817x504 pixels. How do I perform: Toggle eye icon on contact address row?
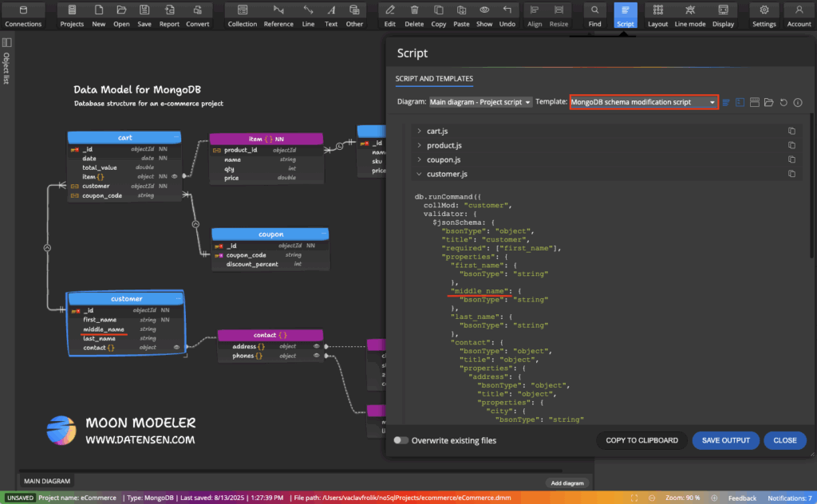[316, 346]
